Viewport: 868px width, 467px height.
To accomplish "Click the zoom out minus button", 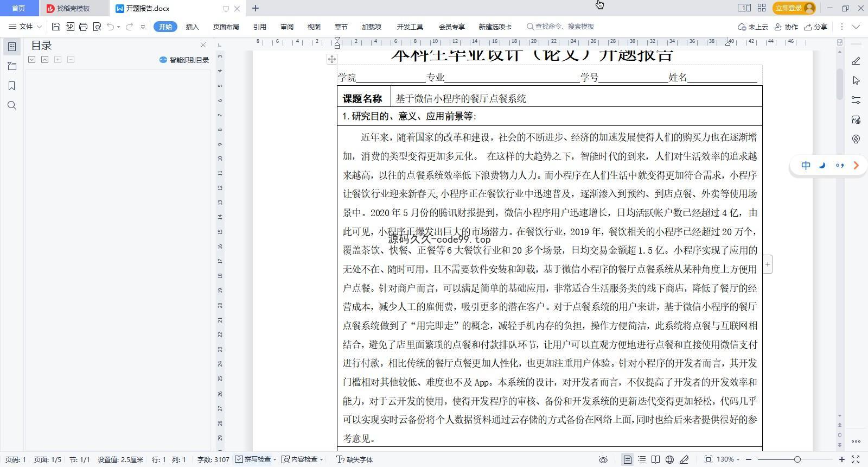I will pos(749,459).
